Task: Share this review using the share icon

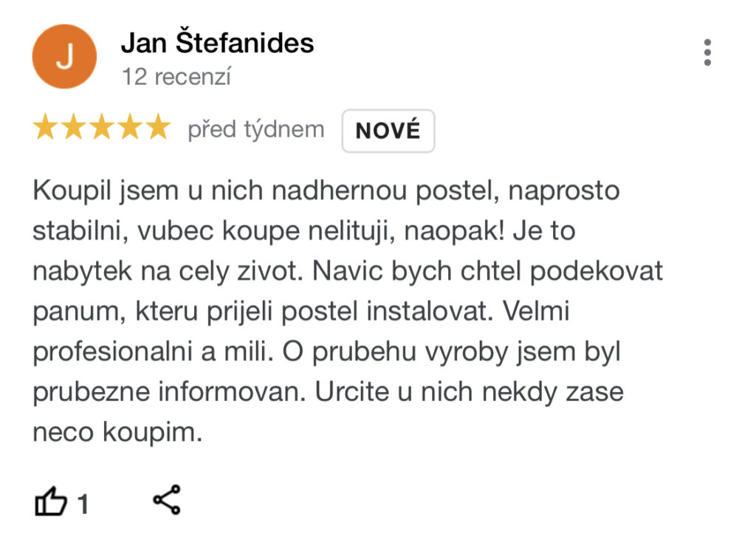Action: click(x=167, y=500)
